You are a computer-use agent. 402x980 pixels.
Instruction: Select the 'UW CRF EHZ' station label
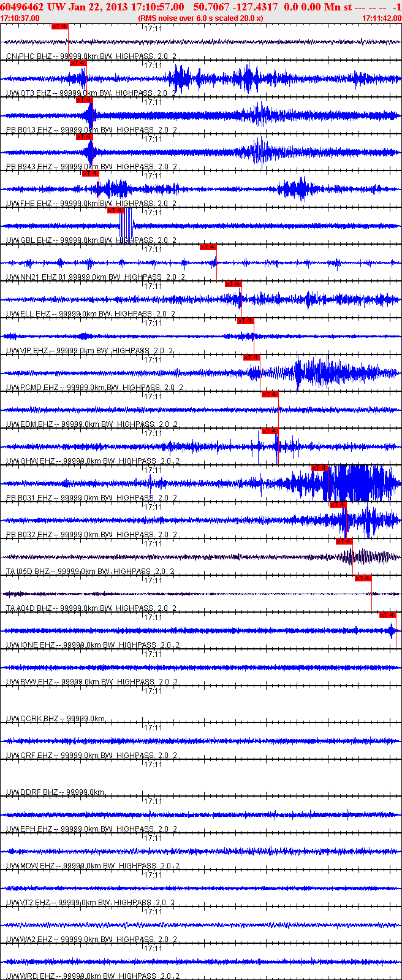coord(29,756)
